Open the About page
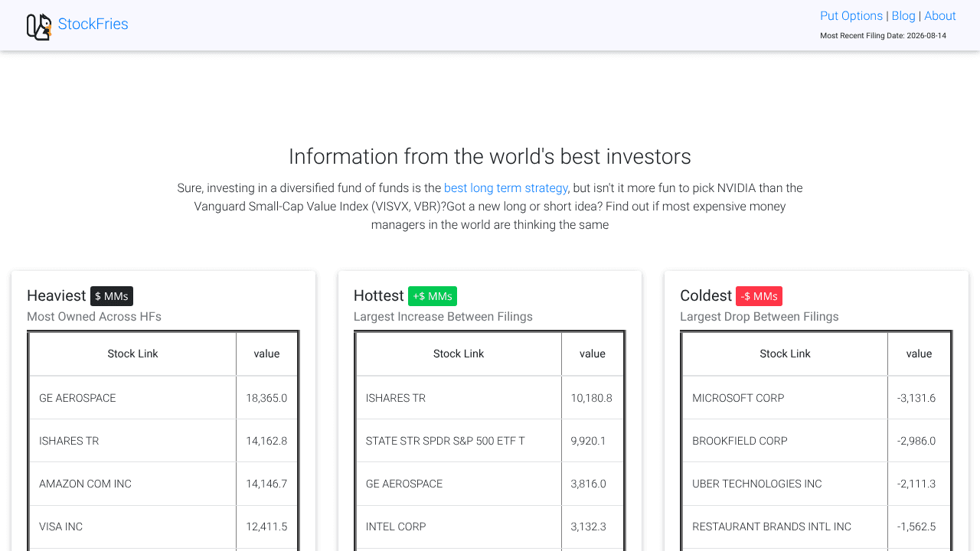This screenshot has width=980, height=551. point(940,16)
